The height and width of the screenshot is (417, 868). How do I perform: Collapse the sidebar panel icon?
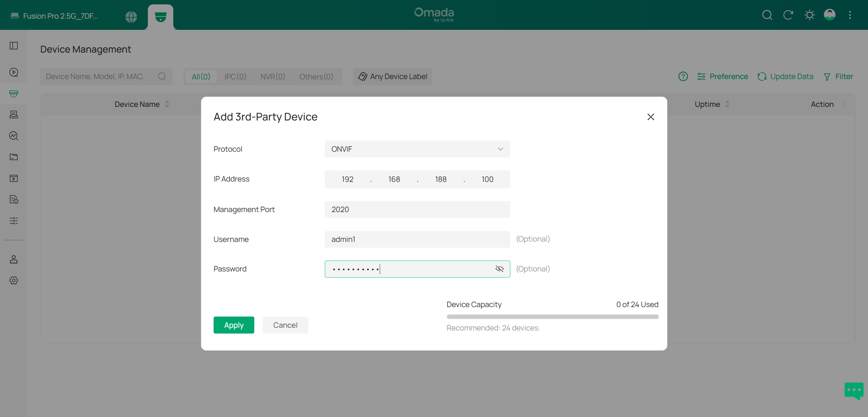coord(14,46)
